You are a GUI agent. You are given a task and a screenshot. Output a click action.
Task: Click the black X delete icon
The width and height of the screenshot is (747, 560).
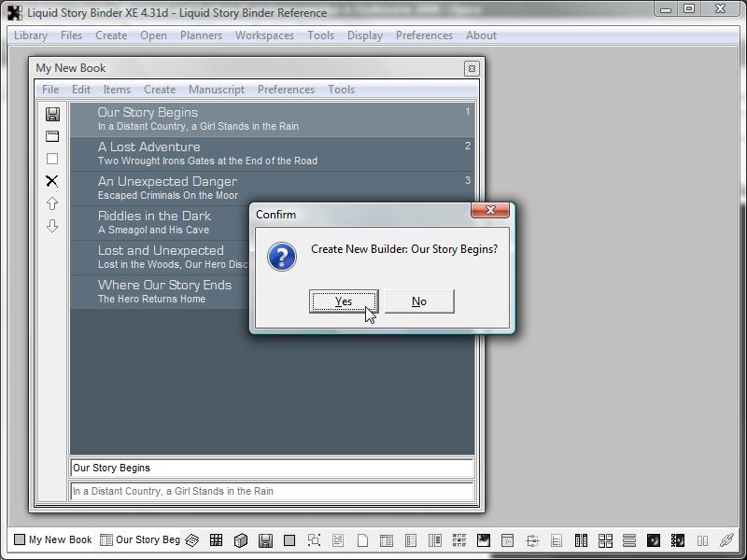click(52, 181)
